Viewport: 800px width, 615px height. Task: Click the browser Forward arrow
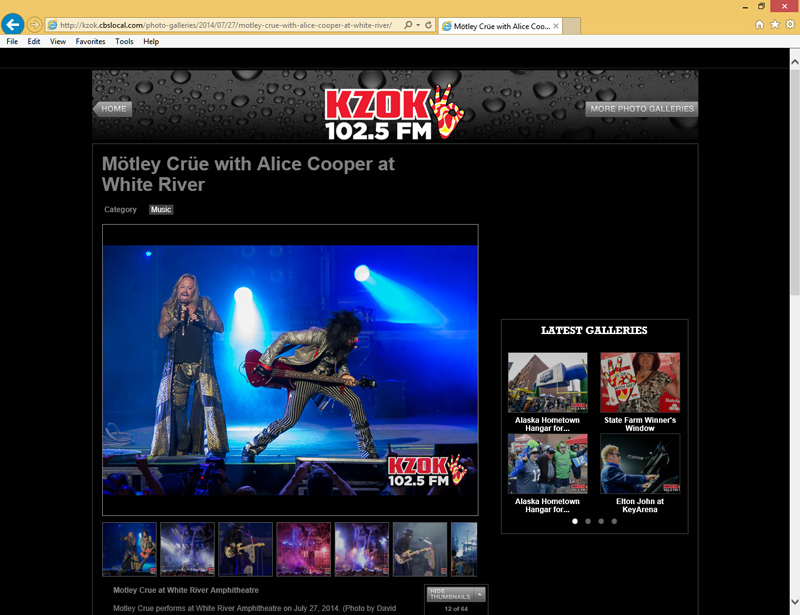pyautogui.click(x=34, y=24)
